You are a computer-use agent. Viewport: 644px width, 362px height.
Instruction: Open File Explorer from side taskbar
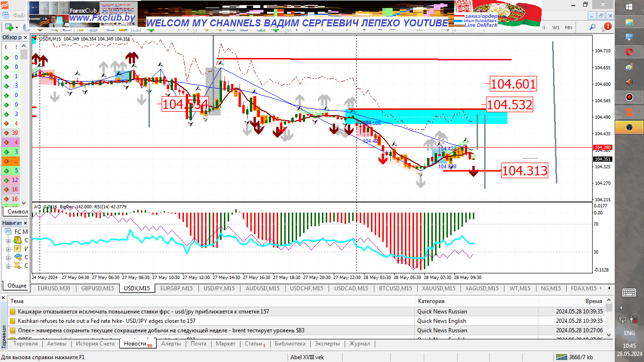click(629, 22)
